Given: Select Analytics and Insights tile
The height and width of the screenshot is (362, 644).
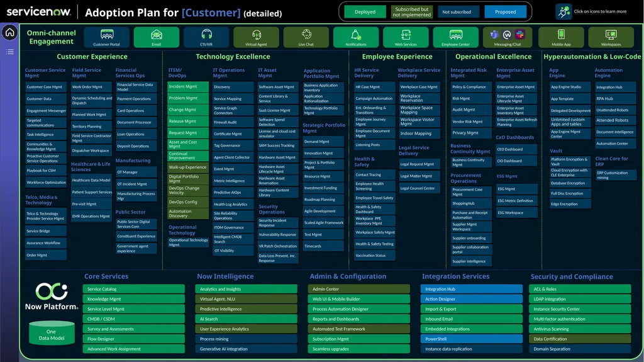Looking at the screenshot, I should coord(246,289).
